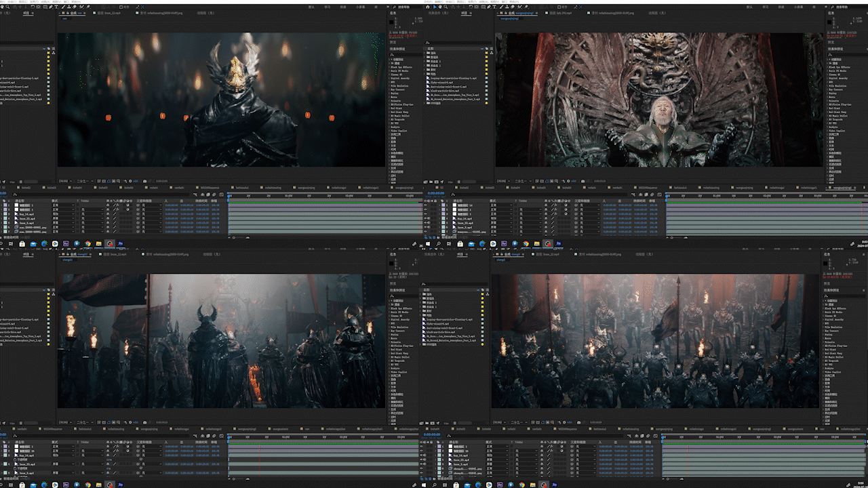Select Video Copilot category in top-left effects list

tap(399, 131)
